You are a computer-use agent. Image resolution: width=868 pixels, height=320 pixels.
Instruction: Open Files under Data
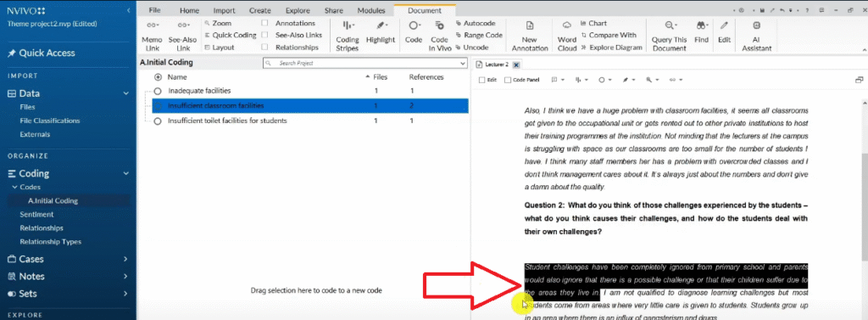click(x=28, y=107)
